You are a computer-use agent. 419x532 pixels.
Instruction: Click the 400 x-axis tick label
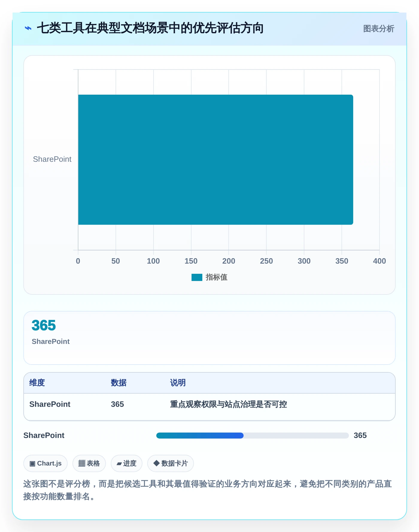[379, 261]
